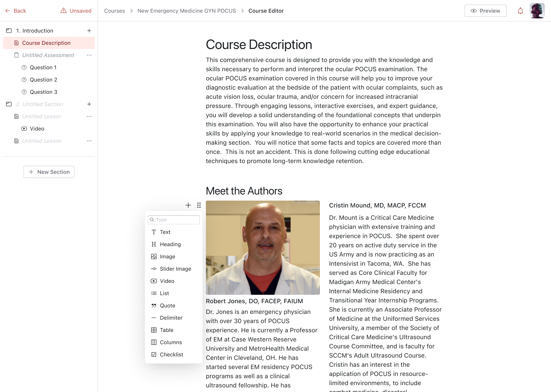551x392 pixels.
Task: Open options for last Untitled Lesson
Action: tap(89, 141)
